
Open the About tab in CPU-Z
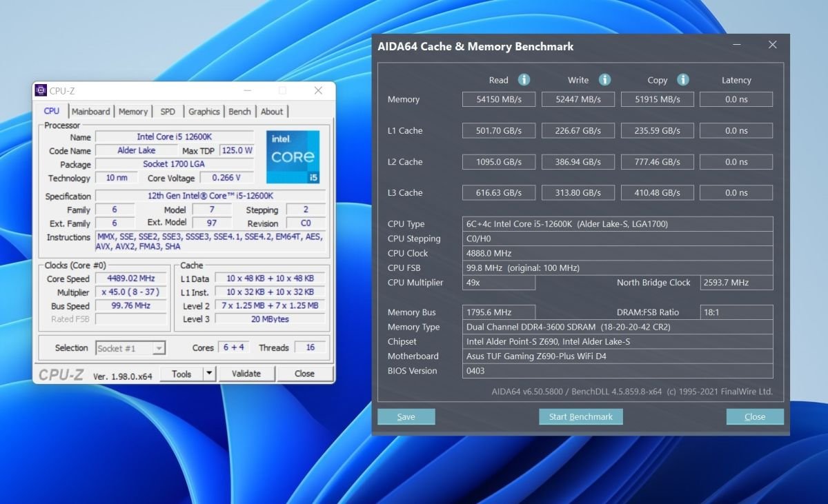[x=272, y=111]
